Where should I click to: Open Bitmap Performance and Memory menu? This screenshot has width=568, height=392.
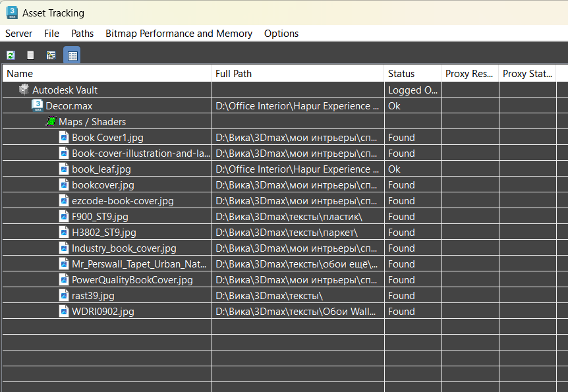click(x=179, y=34)
